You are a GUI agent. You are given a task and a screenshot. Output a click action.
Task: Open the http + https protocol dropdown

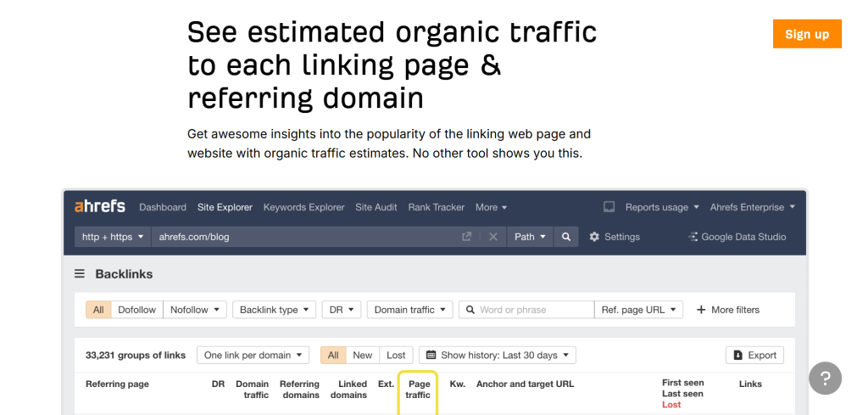112,237
